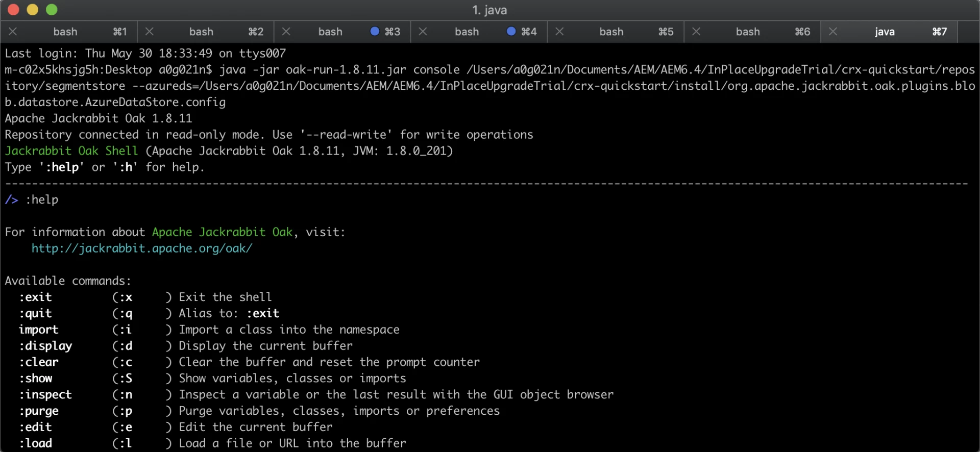Click the red close window button
Image resolution: width=980 pixels, height=452 pixels.
(14, 10)
